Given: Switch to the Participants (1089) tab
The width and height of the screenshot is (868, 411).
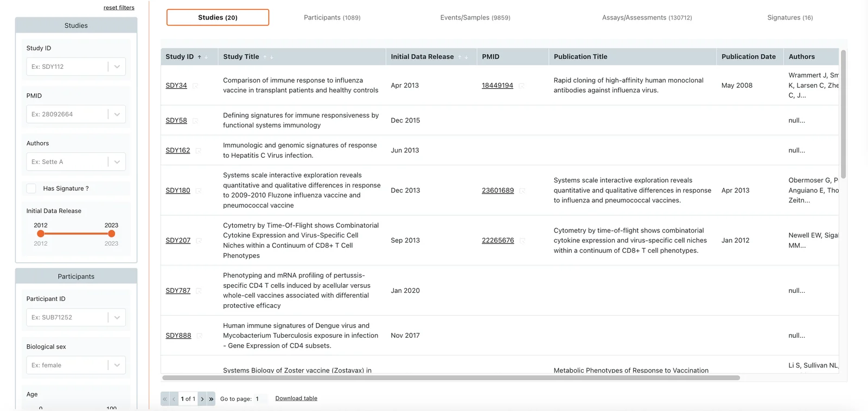Looking at the screenshot, I should coord(332,18).
